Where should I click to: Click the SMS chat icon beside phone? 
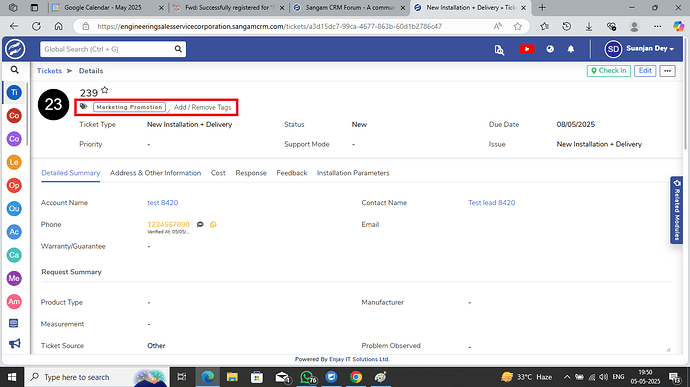(x=200, y=225)
